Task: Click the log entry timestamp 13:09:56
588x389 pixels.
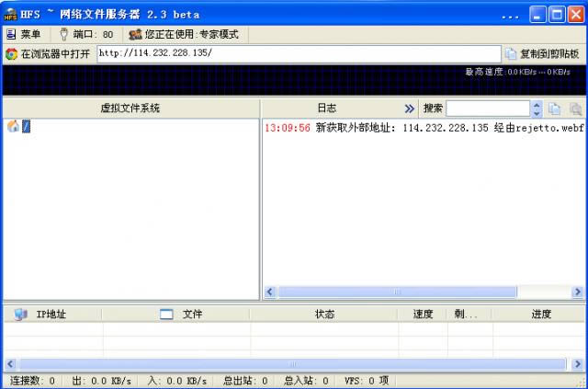Action: click(x=288, y=128)
